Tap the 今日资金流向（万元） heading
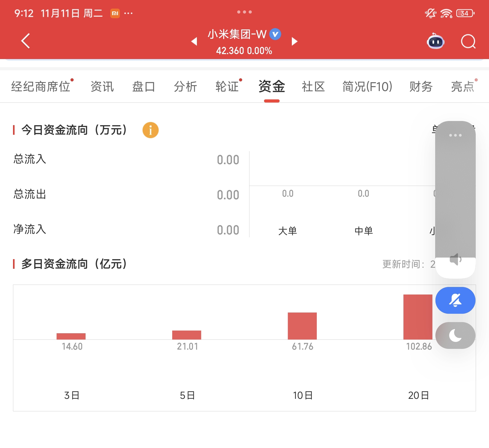The image size is (489, 448). pyautogui.click(x=74, y=130)
